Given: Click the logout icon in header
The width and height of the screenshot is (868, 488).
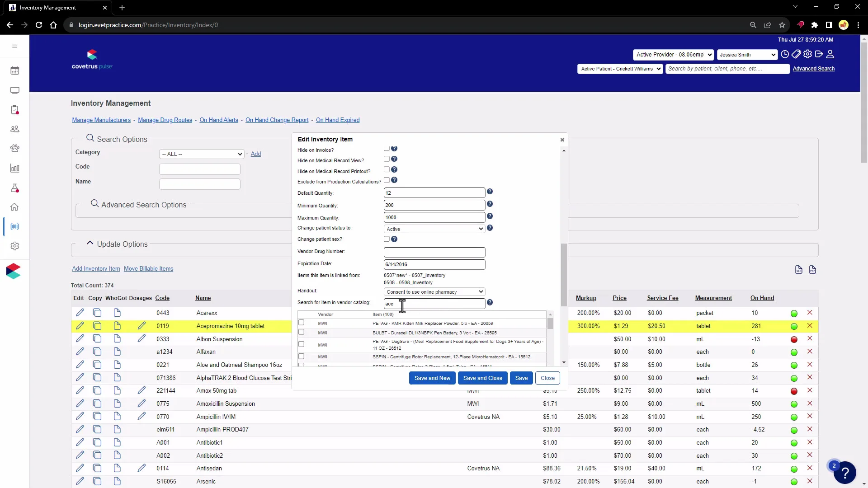Looking at the screenshot, I should [x=819, y=54].
